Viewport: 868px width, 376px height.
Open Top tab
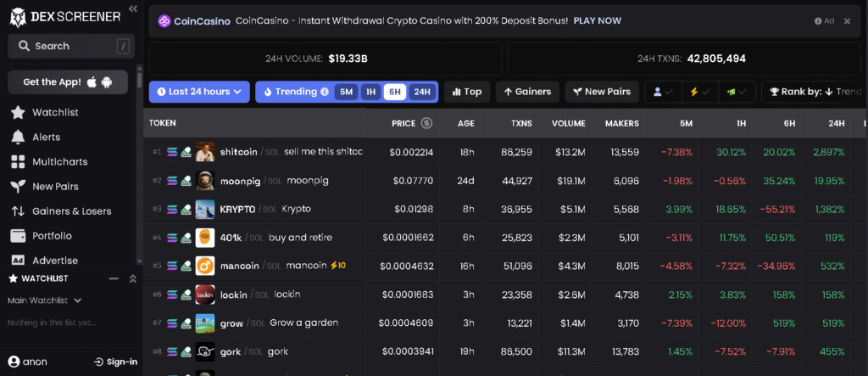pos(467,92)
